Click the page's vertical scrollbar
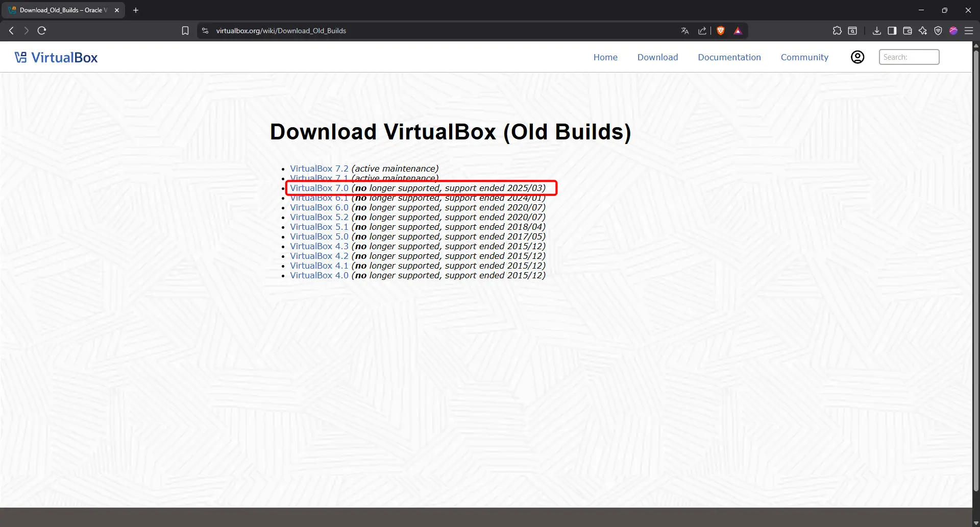980x527 pixels. [976, 255]
